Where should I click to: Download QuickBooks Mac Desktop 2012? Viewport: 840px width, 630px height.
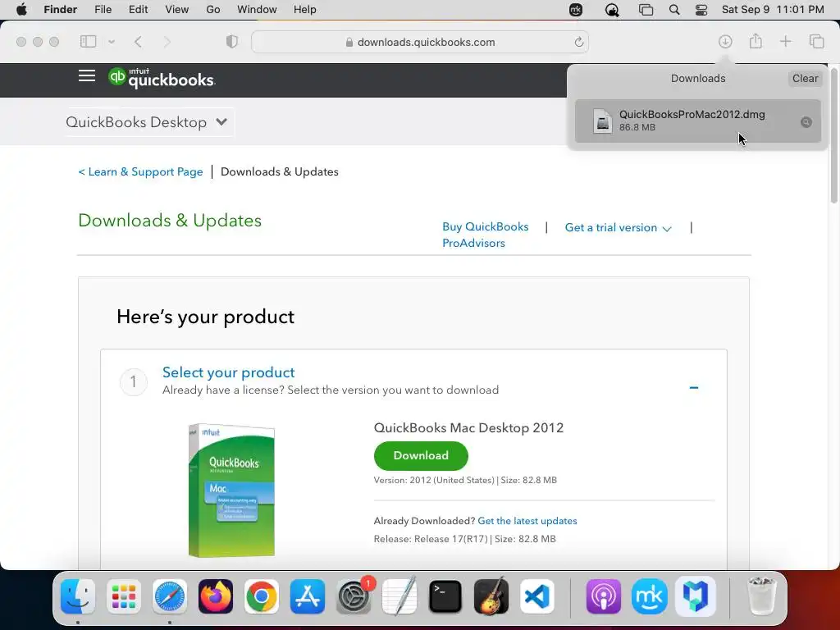pyautogui.click(x=421, y=455)
